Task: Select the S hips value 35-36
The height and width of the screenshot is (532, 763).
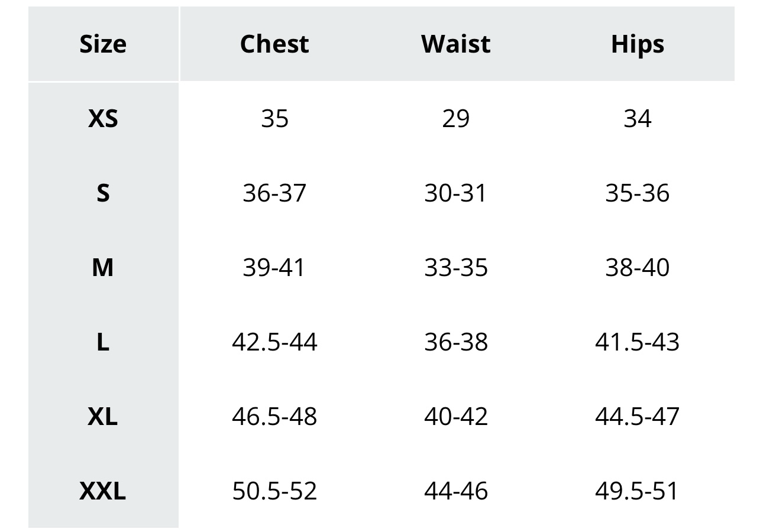Action: click(x=637, y=193)
